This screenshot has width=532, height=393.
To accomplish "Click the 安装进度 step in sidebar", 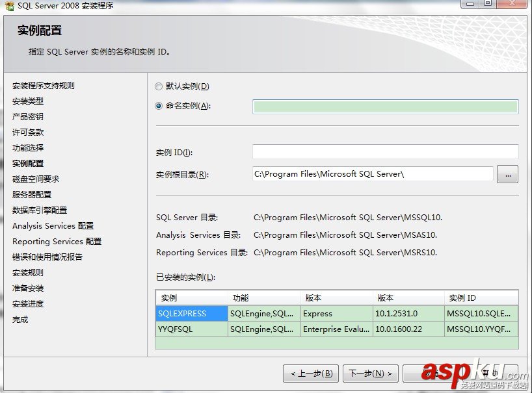I will click(x=28, y=303).
